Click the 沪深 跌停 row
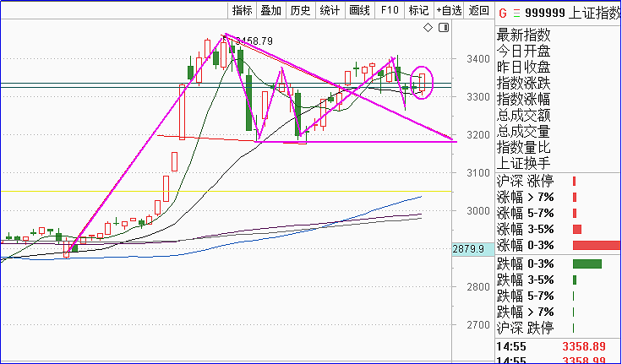The width and height of the screenshot is (622, 364). (559, 328)
